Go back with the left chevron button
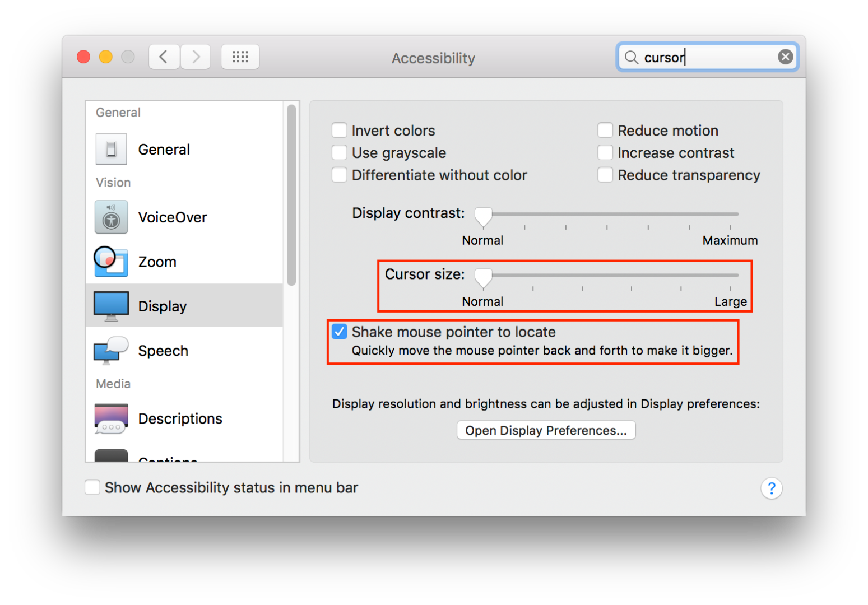 [x=164, y=57]
